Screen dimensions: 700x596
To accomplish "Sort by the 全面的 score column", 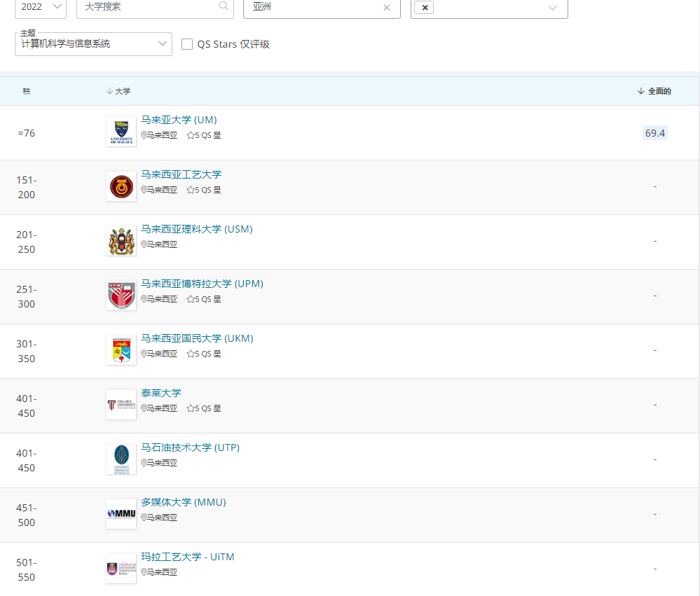I will click(x=654, y=91).
